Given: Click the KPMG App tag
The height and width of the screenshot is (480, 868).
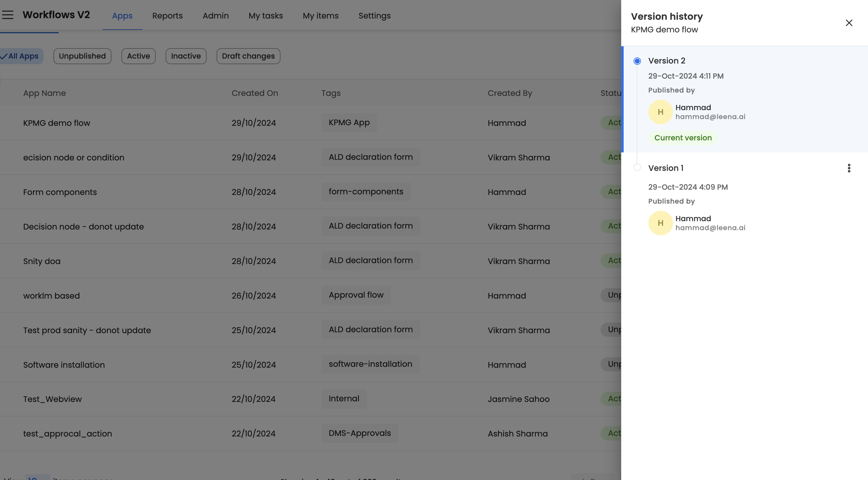Looking at the screenshot, I should click(x=349, y=122).
